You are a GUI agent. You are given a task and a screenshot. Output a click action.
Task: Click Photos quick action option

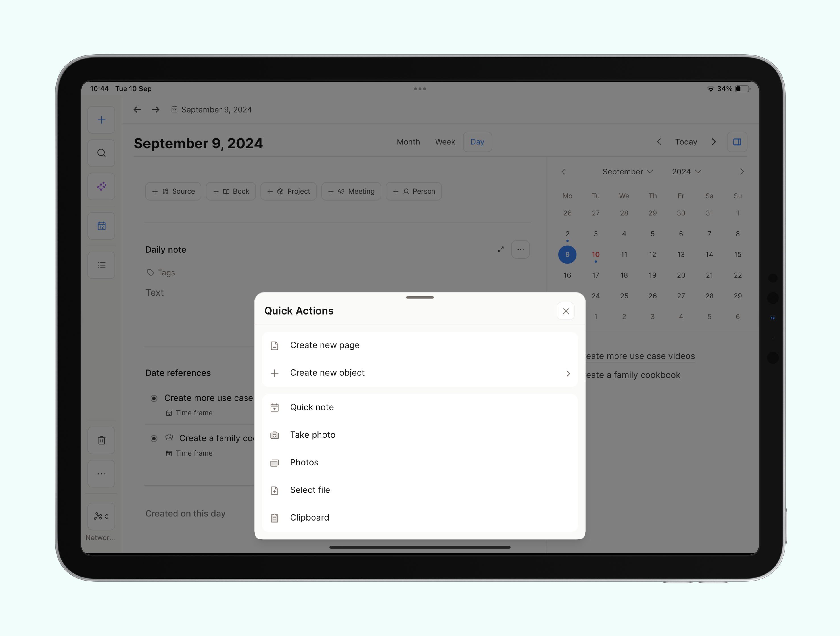304,462
